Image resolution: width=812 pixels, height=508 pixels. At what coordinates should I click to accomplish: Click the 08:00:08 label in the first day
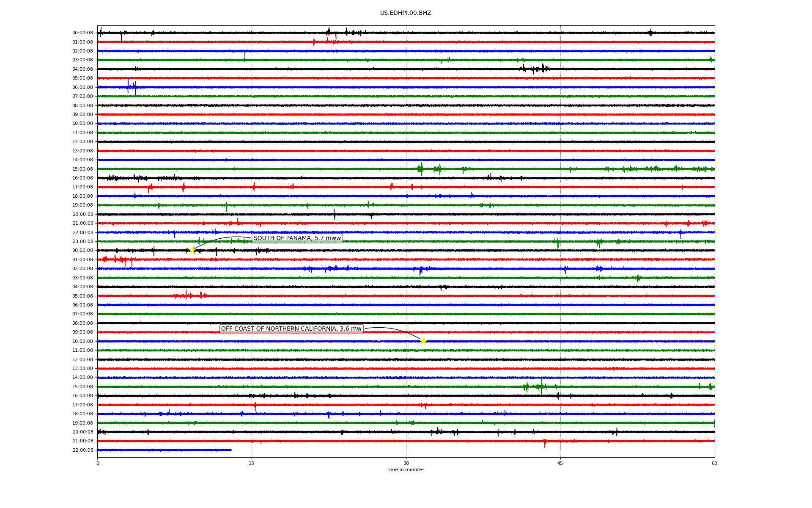click(82, 105)
